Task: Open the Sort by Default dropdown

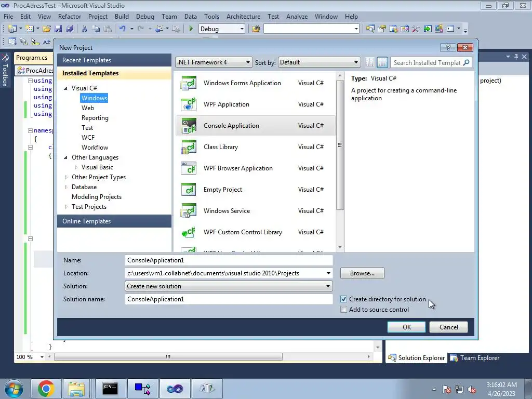Action: click(319, 62)
